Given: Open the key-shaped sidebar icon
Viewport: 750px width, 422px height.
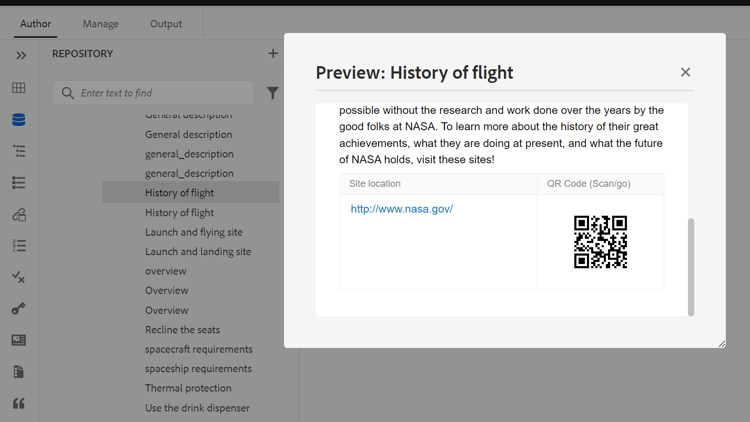Looking at the screenshot, I should (x=19, y=309).
